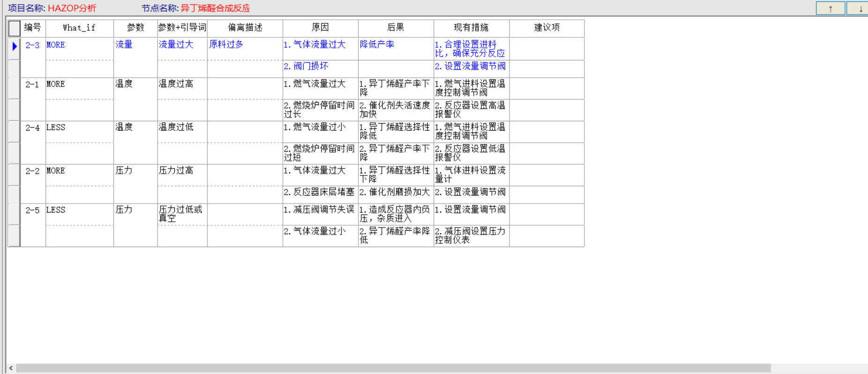Click the 压力过高 cell
The width and height of the screenshot is (868, 374).
pyautogui.click(x=182, y=175)
